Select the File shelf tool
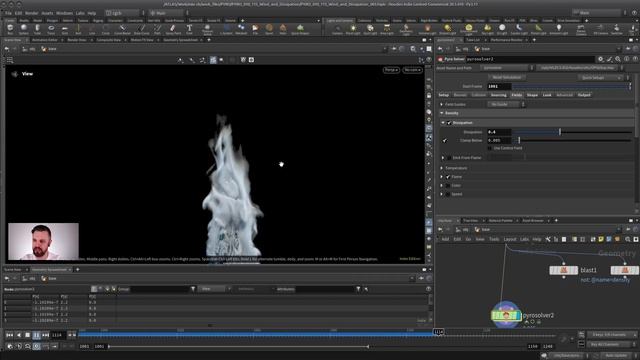The image size is (640, 360). [x=255, y=29]
